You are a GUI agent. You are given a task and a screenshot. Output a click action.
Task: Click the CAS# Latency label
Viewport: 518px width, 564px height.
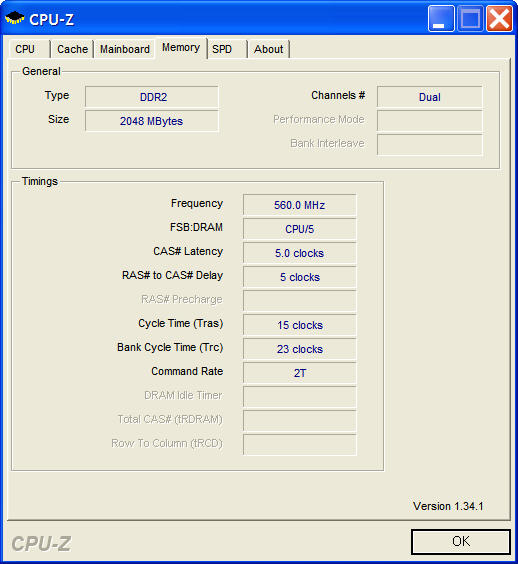tap(188, 251)
